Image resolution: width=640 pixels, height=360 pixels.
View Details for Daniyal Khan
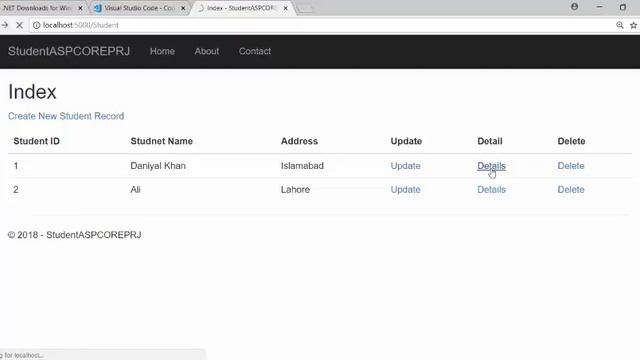(491, 166)
